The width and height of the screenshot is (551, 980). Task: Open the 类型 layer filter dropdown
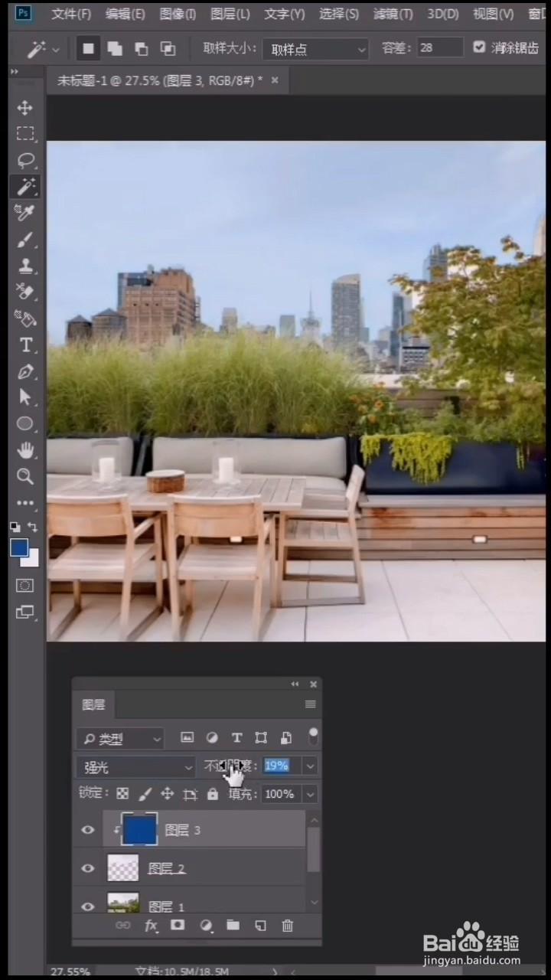(x=121, y=738)
